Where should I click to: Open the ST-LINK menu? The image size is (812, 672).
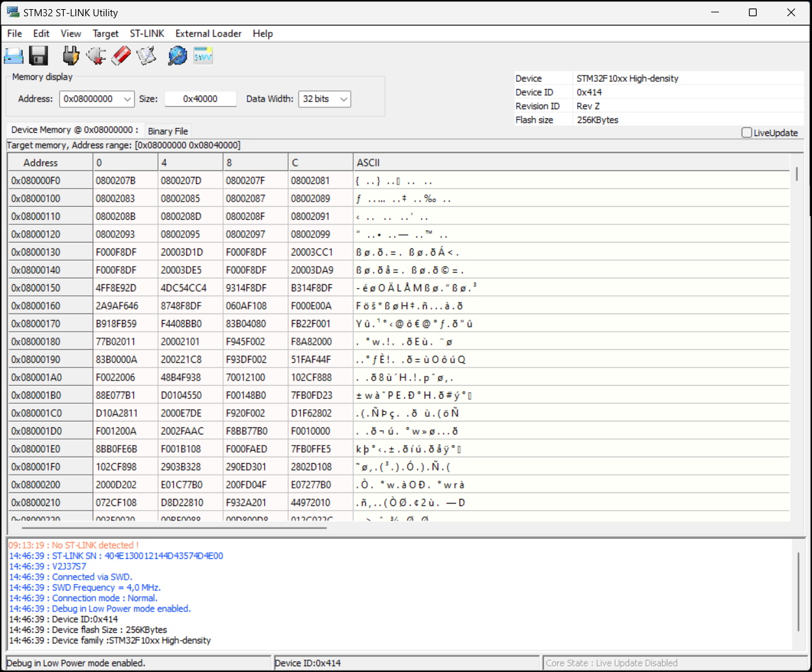pyautogui.click(x=147, y=34)
